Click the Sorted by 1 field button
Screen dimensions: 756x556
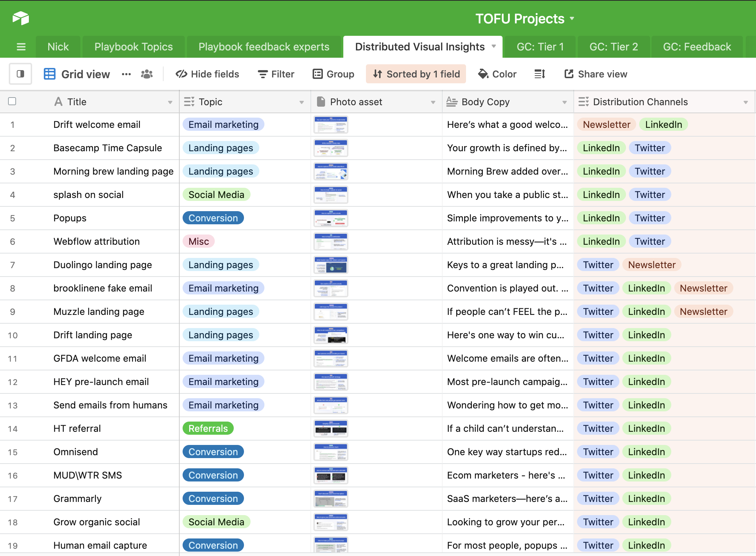(416, 74)
